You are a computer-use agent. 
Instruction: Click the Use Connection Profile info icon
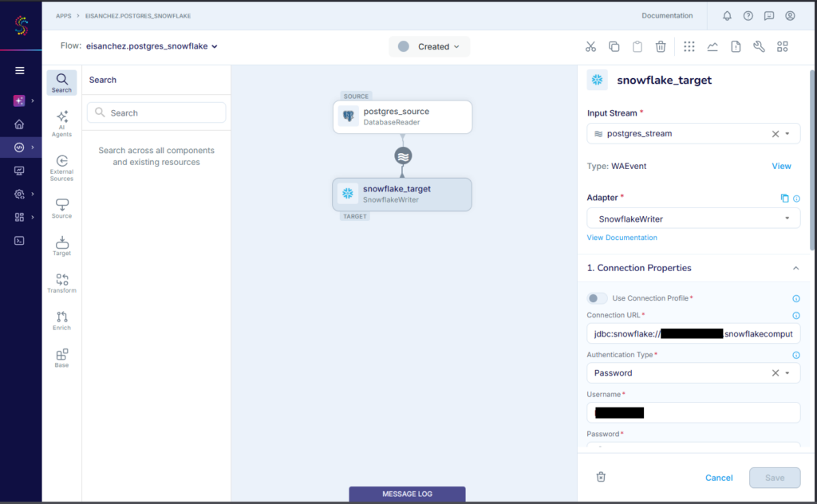click(x=796, y=298)
